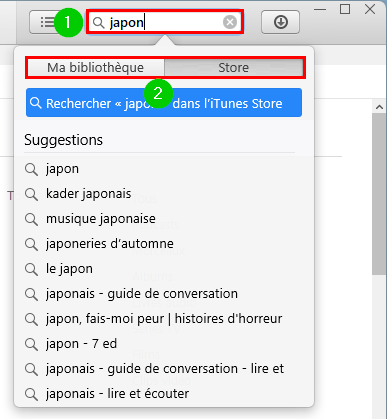Open the downloads button

click(x=280, y=22)
